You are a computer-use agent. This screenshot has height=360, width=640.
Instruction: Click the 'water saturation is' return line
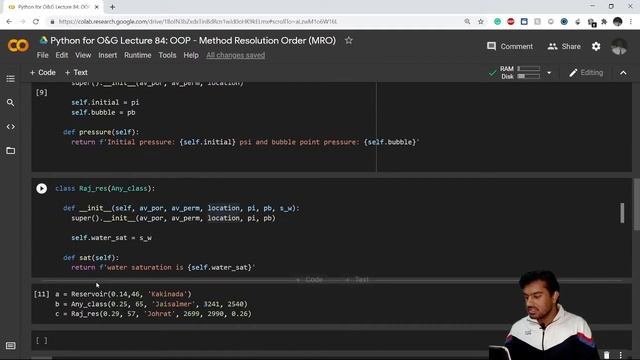(x=163, y=267)
